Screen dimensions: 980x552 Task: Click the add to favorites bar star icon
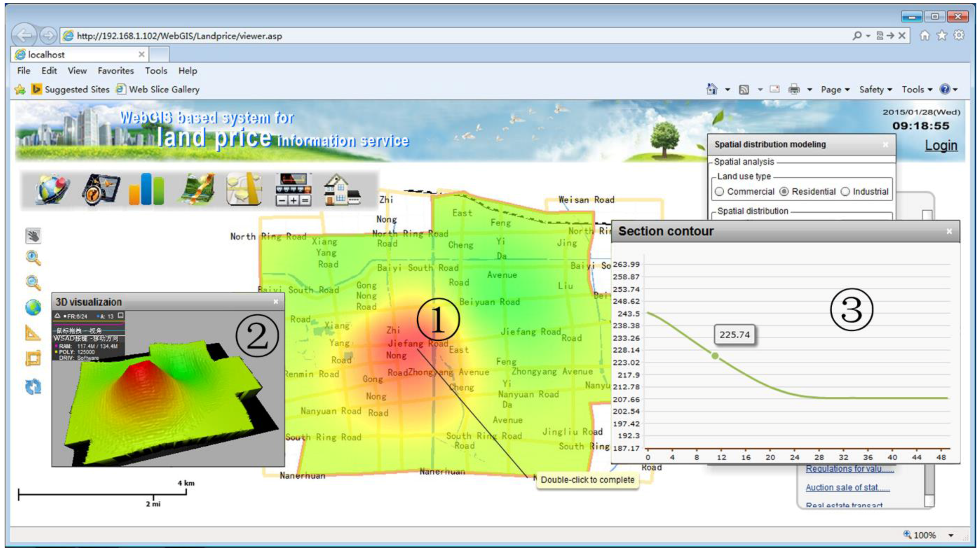coord(20,89)
